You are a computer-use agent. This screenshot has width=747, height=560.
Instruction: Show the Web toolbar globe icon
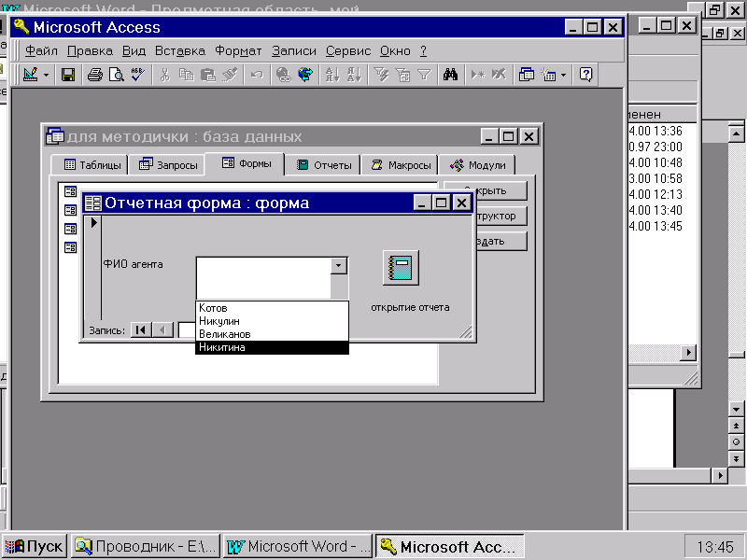(305, 75)
